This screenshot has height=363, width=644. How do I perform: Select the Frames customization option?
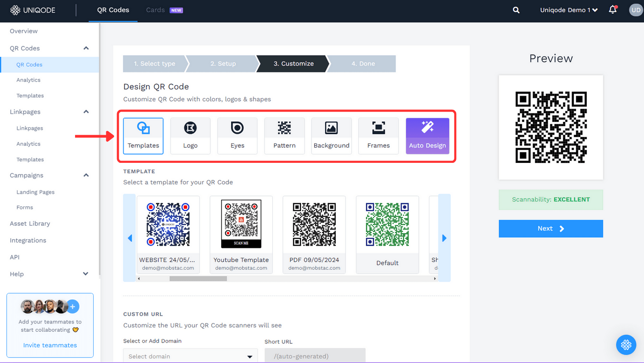(x=378, y=135)
